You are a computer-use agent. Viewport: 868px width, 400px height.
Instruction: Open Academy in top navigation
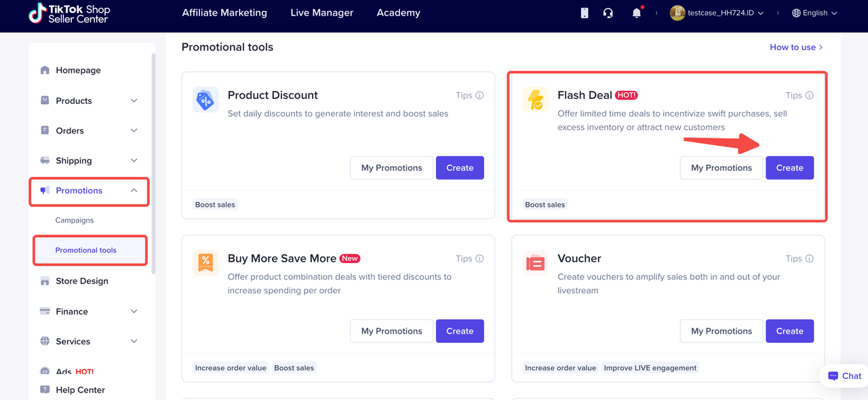coord(398,13)
